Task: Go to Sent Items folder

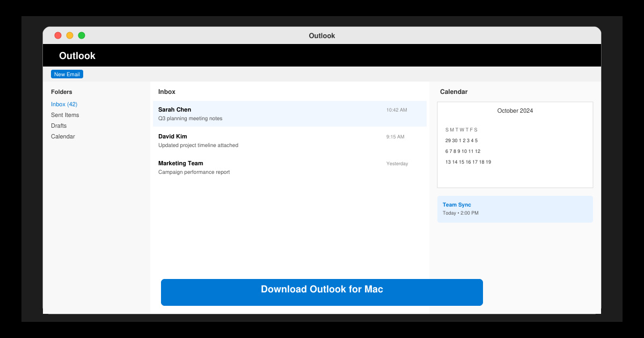Action: (x=65, y=115)
